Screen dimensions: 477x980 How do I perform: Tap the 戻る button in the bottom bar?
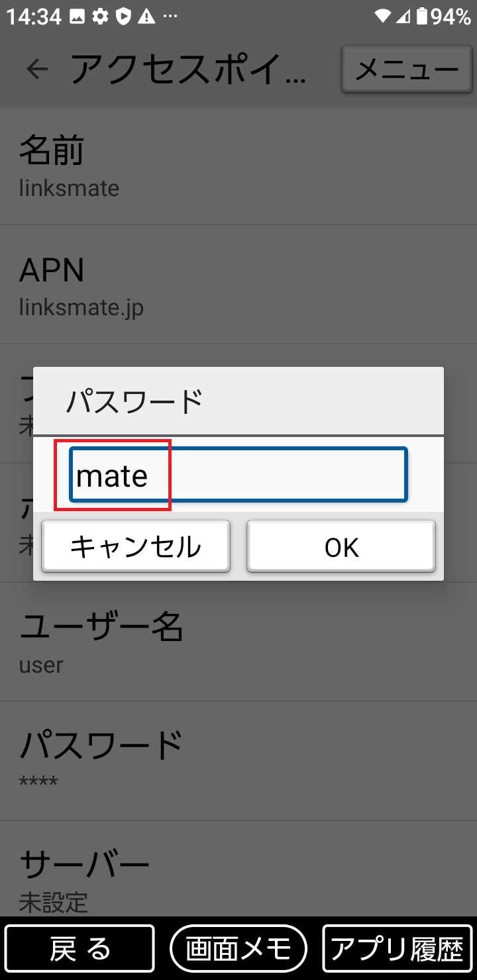click(x=80, y=950)
